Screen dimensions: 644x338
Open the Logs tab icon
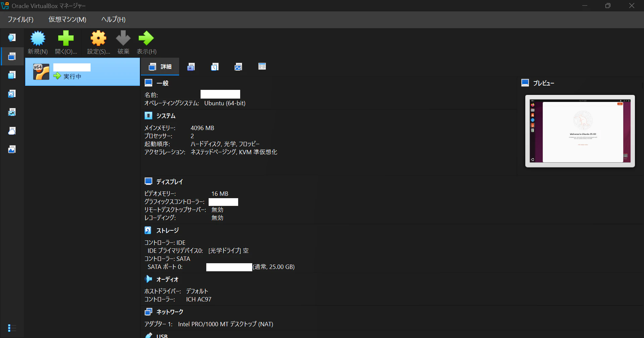[215, 67]
